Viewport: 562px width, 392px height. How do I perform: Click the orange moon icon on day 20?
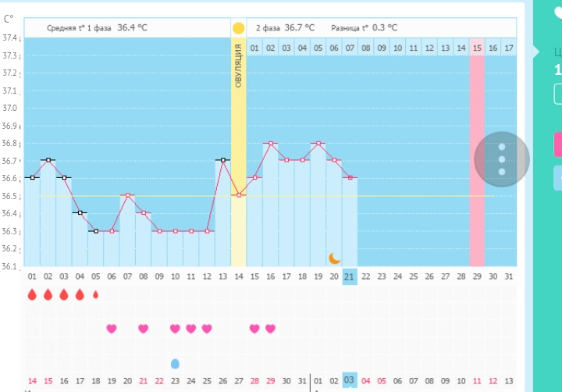coord(334,258)
